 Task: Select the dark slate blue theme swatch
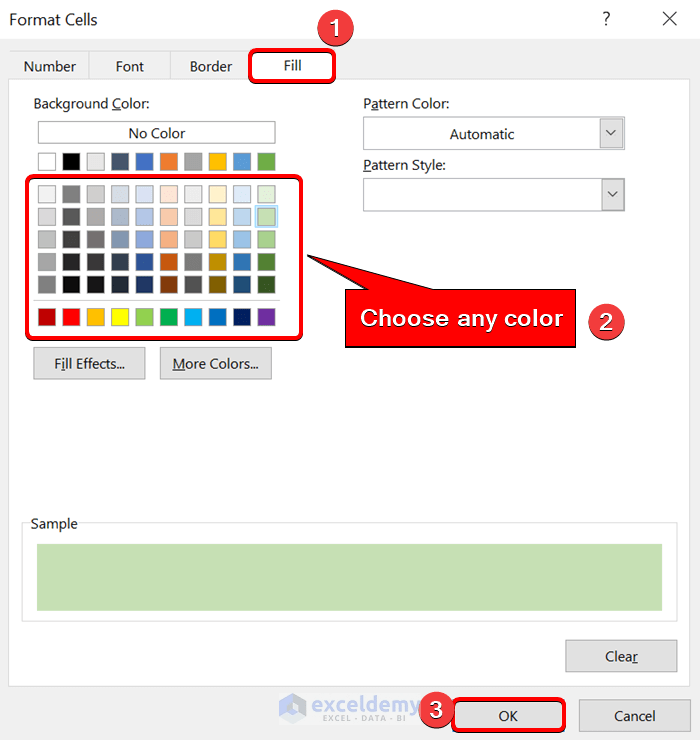(x=120, y=162)
